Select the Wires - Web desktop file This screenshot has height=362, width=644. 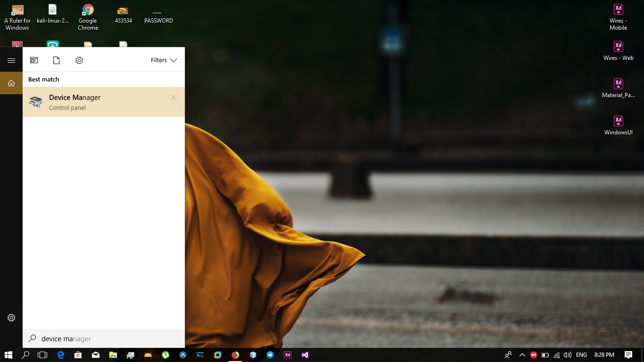618,51
